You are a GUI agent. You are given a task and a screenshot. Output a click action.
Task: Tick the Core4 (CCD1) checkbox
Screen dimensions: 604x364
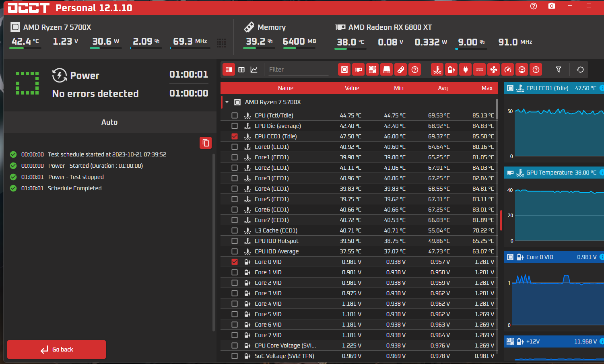tap(235, 189)
